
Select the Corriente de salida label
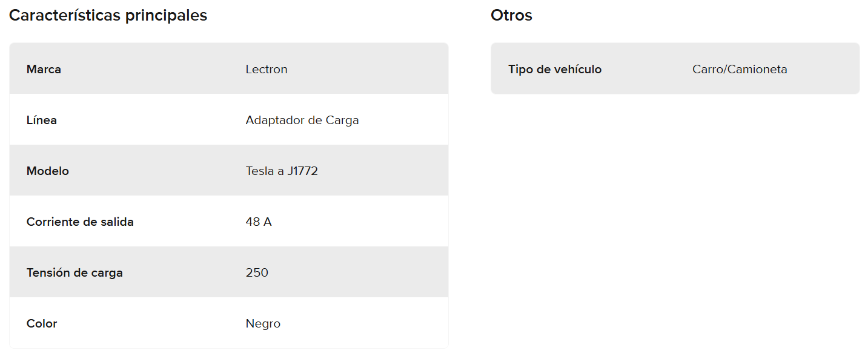pos(80,222)
